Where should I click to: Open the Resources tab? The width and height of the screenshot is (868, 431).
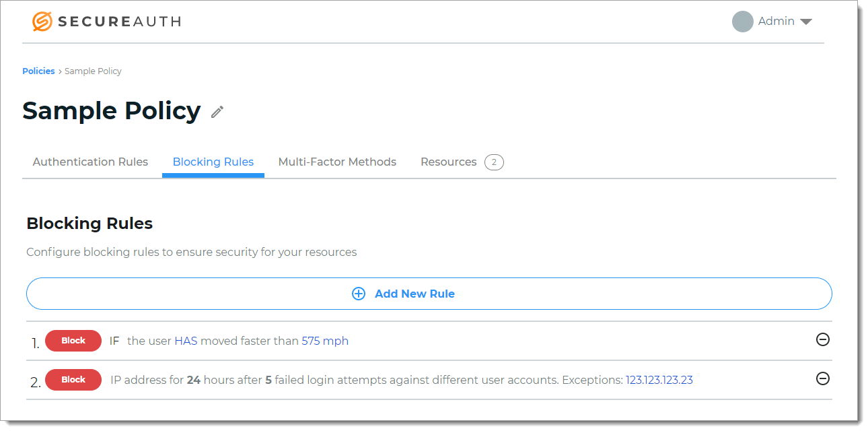(448, 162)
